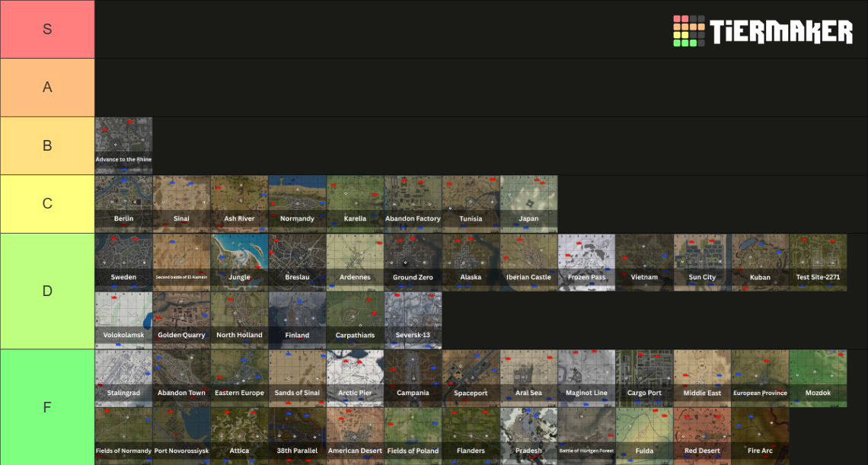Screen dimensions: 868x465
Task: Choose the Cargo Port map
Action: click(644, 378)
